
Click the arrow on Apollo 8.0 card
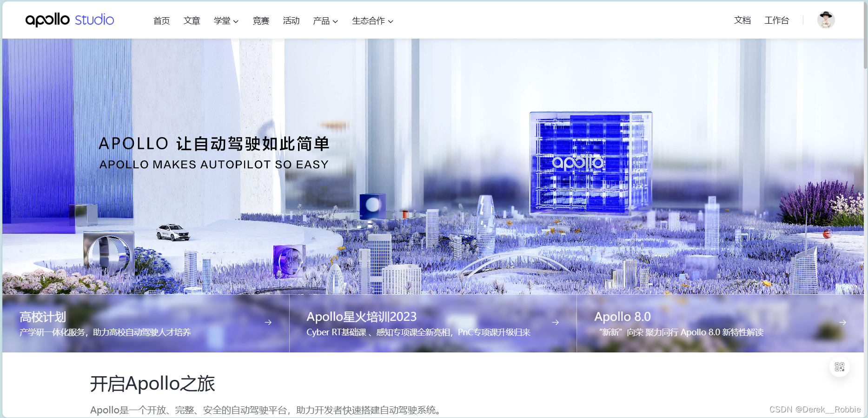pyautogui.click(x=843, y=322)
